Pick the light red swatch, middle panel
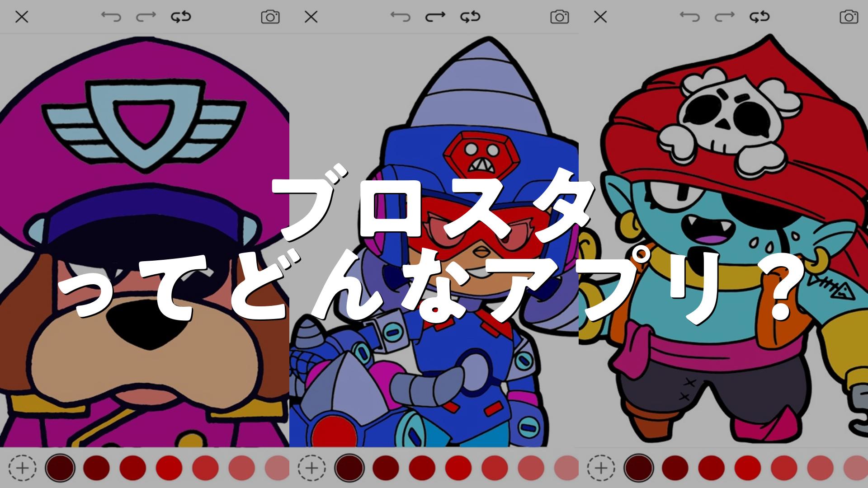 click(x=531, y=468)
